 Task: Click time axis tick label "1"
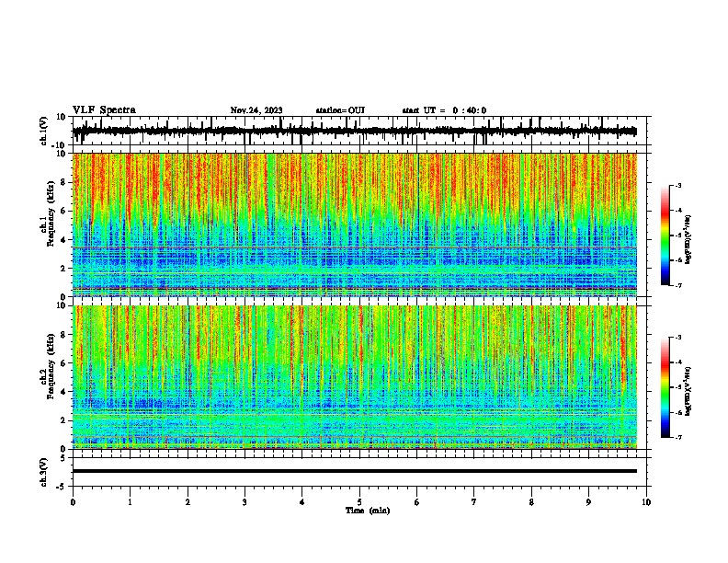click(x=130, y=502)
